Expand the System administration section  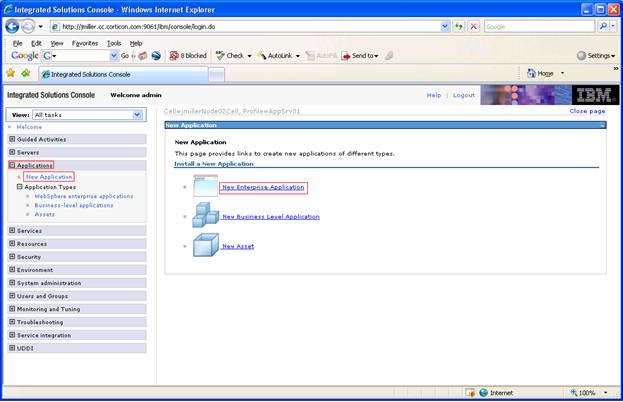point(12,283)
